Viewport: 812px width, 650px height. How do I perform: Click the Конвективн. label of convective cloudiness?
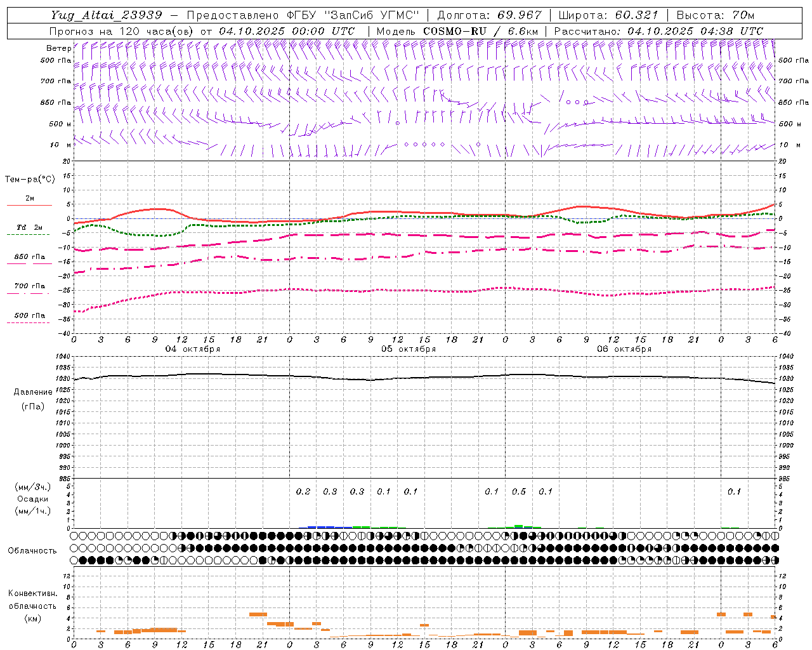coord(32,594)
